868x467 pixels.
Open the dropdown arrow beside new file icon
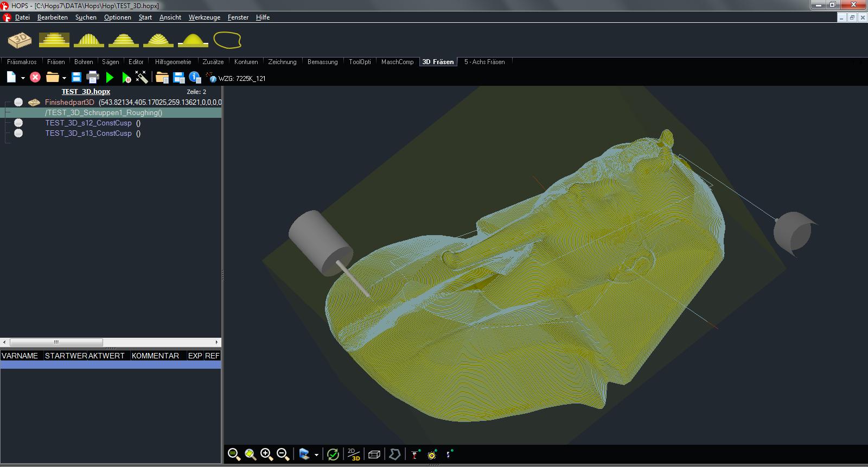23,78
